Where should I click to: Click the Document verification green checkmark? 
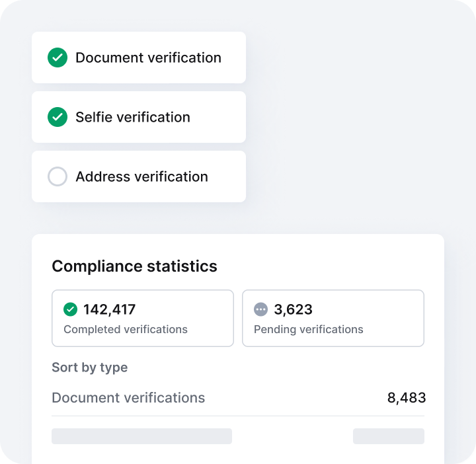(58, 58)
